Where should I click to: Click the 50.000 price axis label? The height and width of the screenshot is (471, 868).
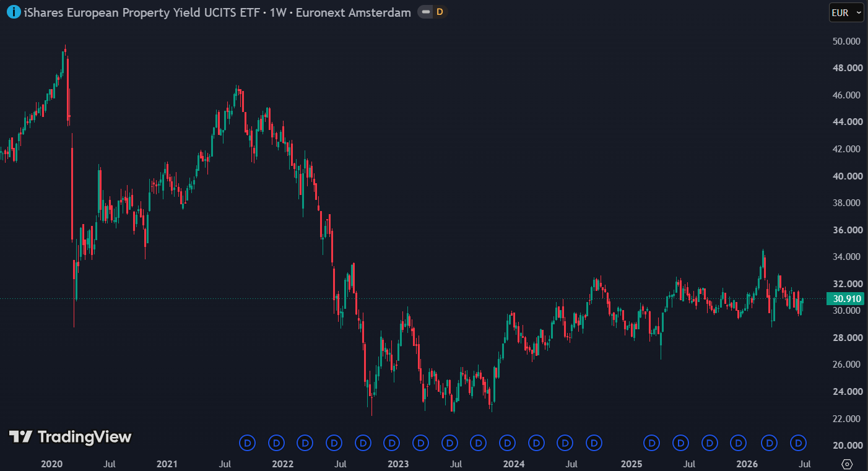coord(846,41)
